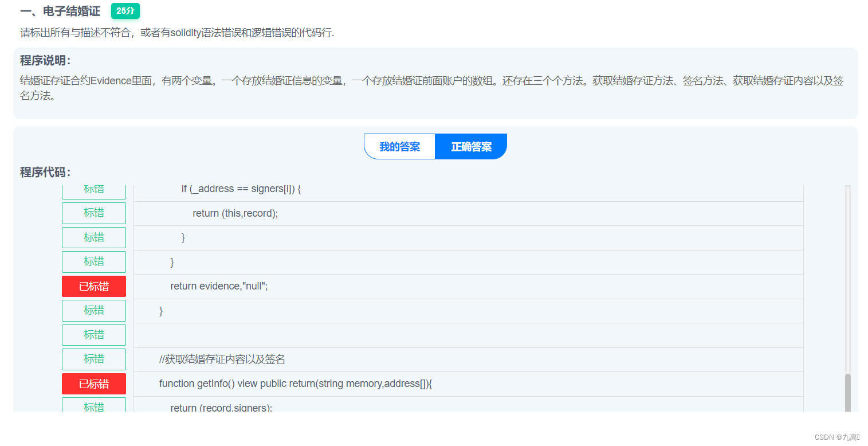Screen dimensions: 868x446
Task: Switch to the 正确答案 tab
Action: tap(471, 147)
